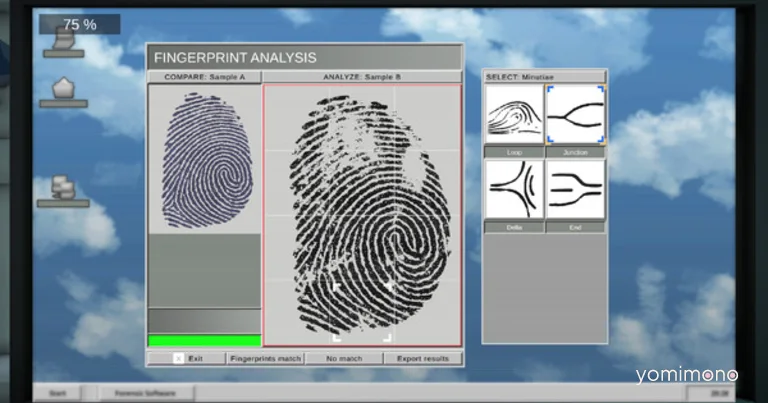Viewport: 768px width, 403px height.
Task: Open the Start button on the taskbar
Action: pyautogui.click(x=58, y=393)
